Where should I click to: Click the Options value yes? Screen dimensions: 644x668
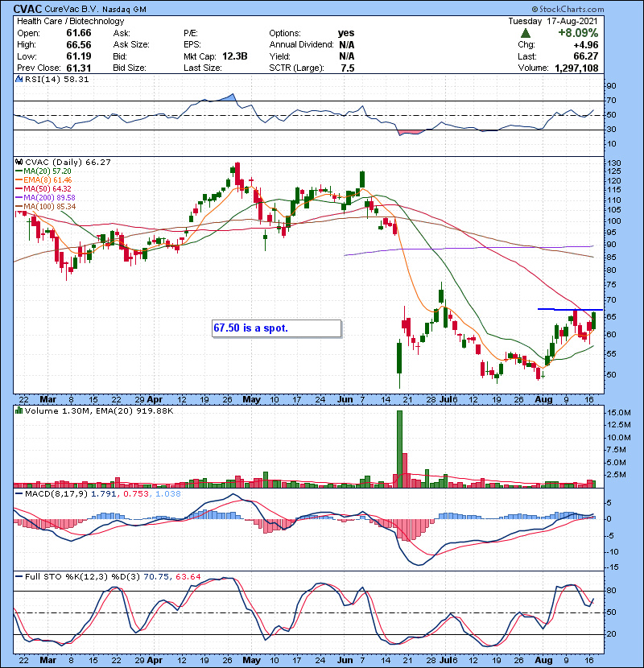[x=346, y=33]
